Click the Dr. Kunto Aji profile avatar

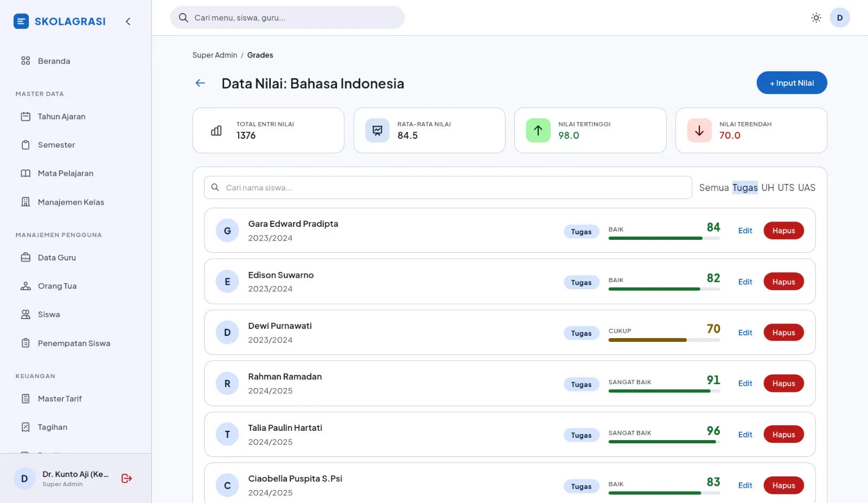[x=24, y=479]
